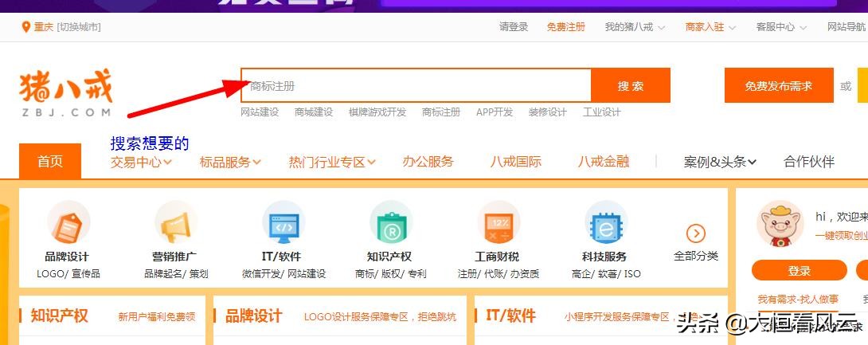Viewport: 868px width, 345px height.
Task: Open the 品牌设计 category icon
Action: pyautogui.click(x=68, y=224)
